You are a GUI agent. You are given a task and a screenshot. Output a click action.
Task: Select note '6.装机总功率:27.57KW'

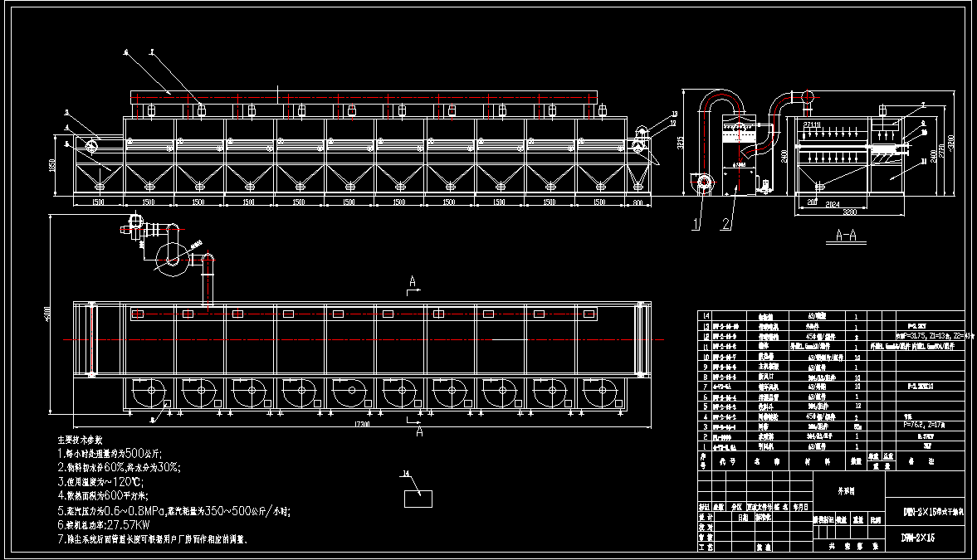pyautogui.click(x=104, y=525)
